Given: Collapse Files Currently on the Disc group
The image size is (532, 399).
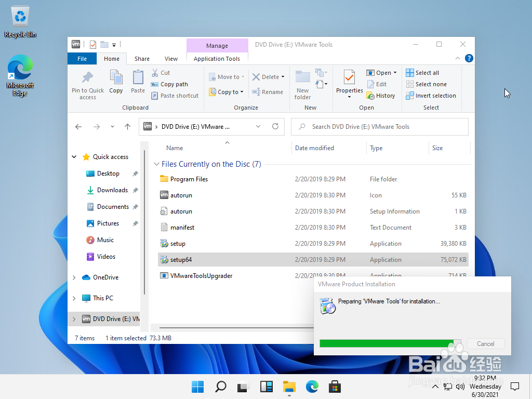Looking at the screenshot, I should (x=156, y=164).
